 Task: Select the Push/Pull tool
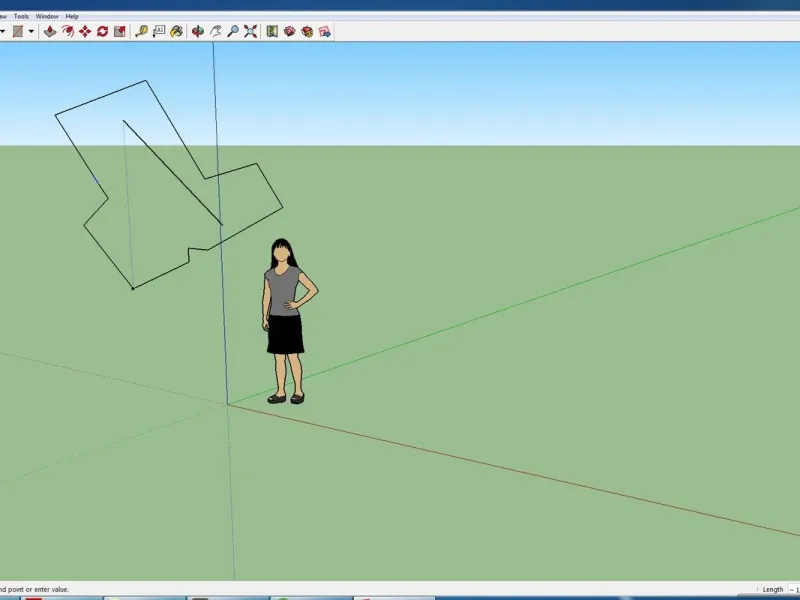49,32
